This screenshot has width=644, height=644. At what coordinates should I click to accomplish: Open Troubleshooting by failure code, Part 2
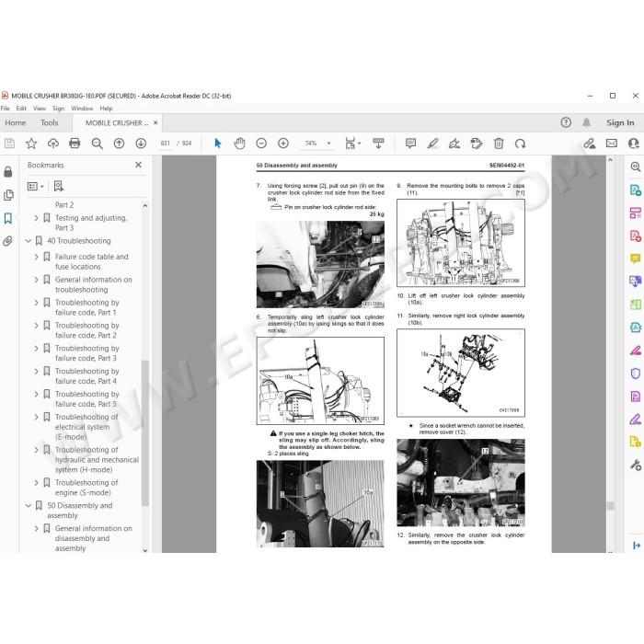pyautogui.click(x=87, y=330)
